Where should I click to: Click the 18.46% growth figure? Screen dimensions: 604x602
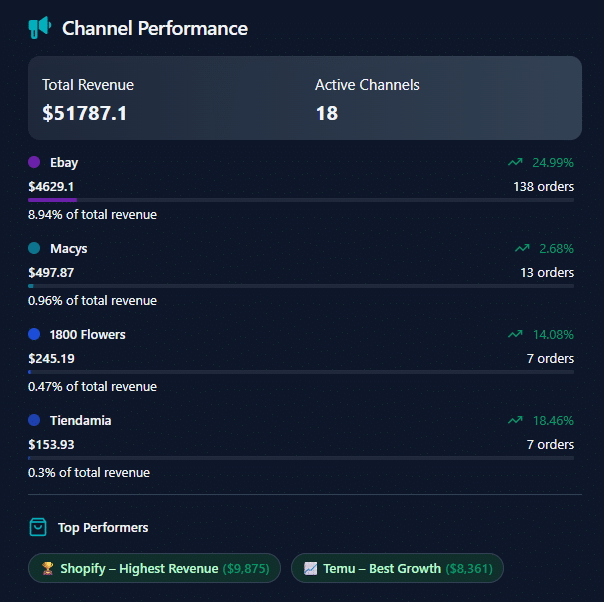click(x=553, y=420)
